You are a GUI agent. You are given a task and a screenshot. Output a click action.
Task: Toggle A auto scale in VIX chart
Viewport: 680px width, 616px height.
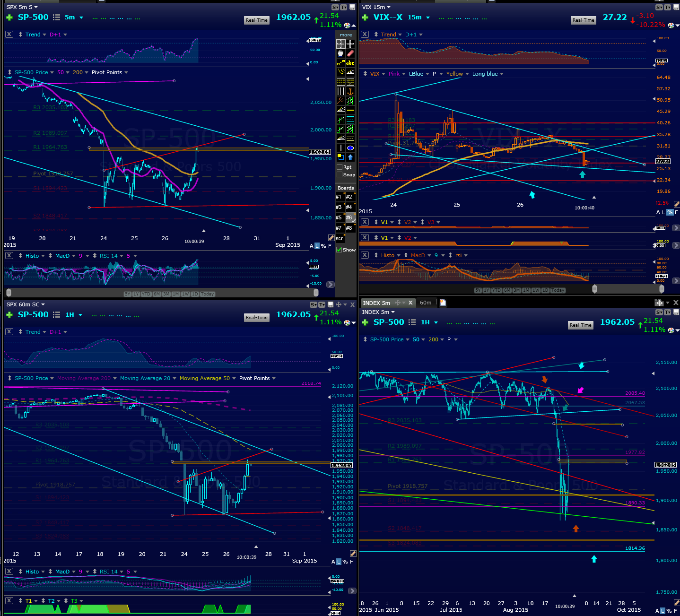click(x=658, y=213)
